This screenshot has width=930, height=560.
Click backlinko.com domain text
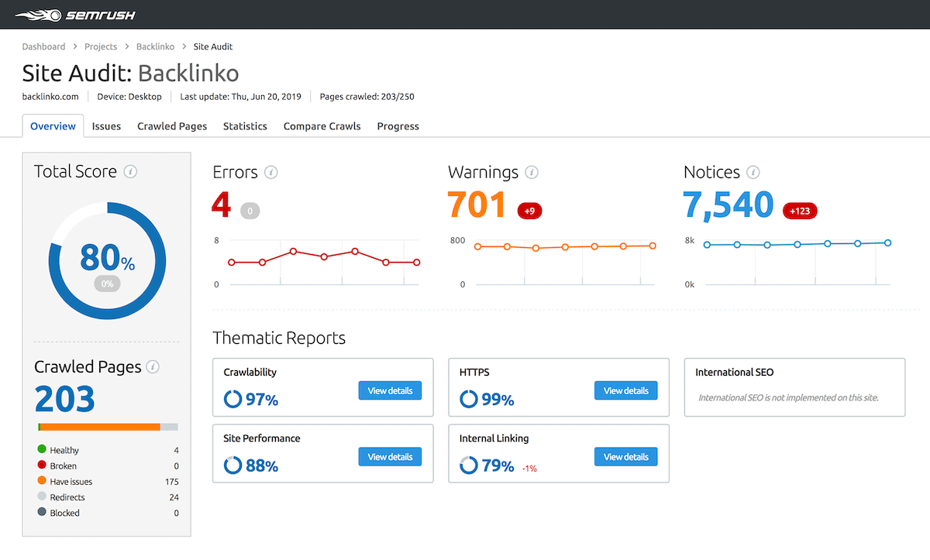coord(50,97)
